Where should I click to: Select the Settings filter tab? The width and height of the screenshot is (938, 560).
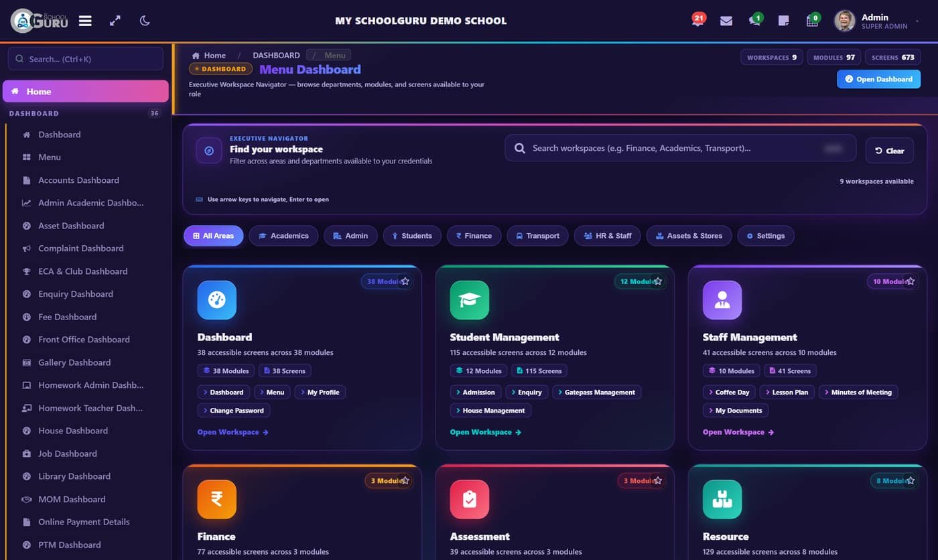tap(766, 236)
